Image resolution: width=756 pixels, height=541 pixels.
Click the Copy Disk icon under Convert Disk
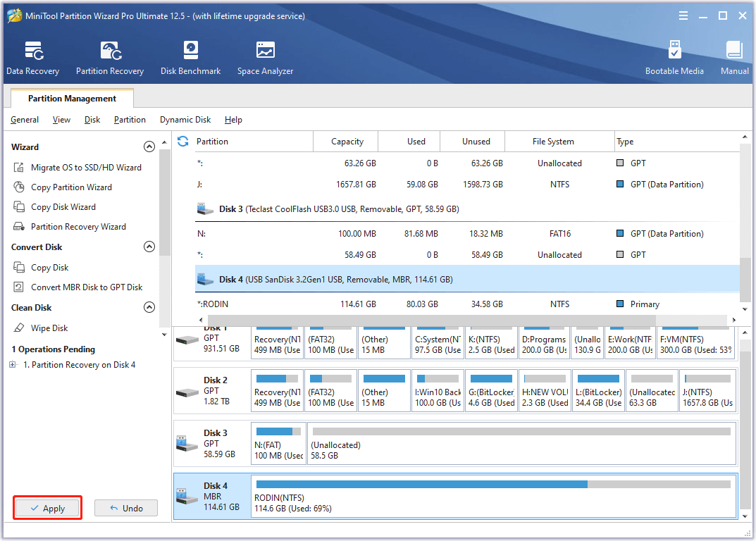click(19, 267)
